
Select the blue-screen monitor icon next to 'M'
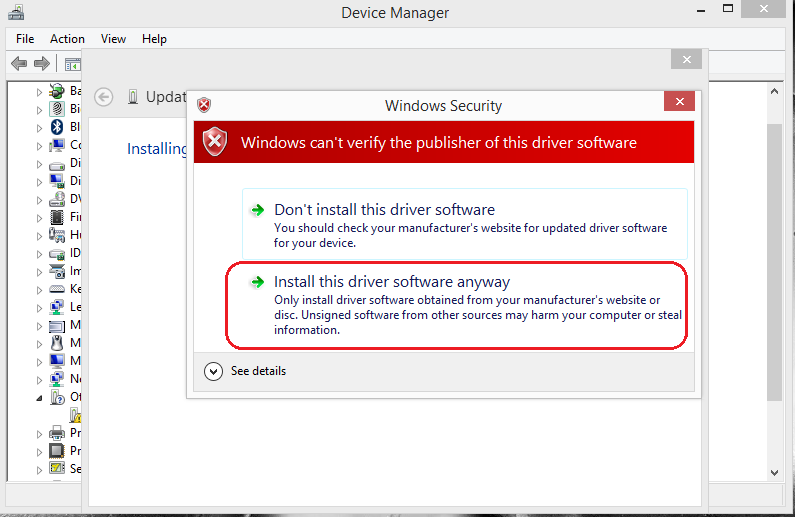click(57, 361)
